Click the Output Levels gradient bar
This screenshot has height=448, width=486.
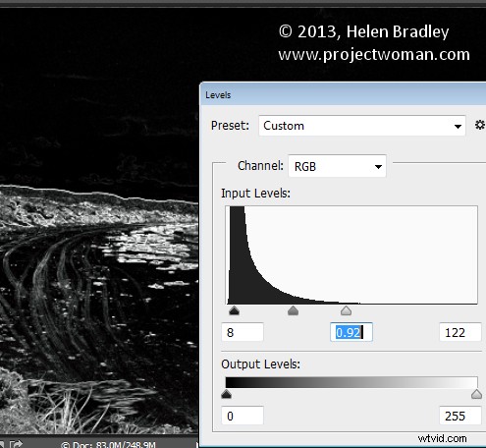[351, 382]
